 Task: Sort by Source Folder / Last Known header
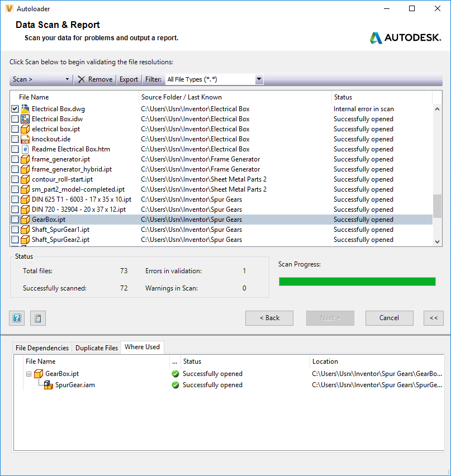coord(235,97)
